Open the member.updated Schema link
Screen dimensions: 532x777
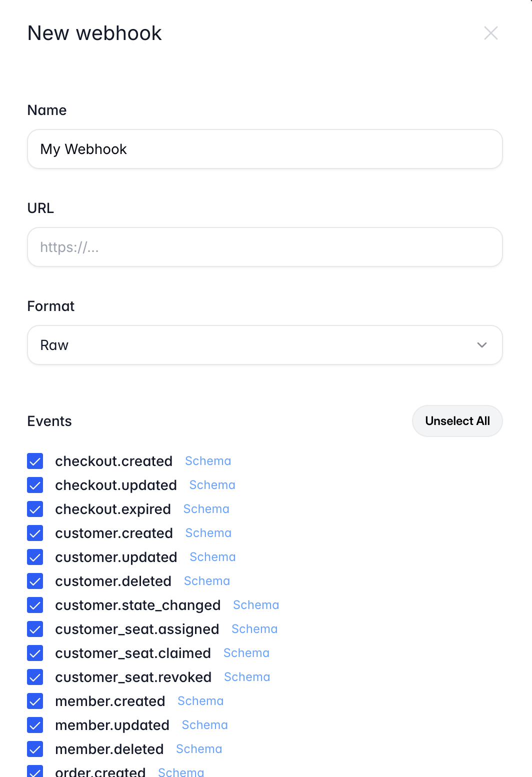click(x=204, y=725)
